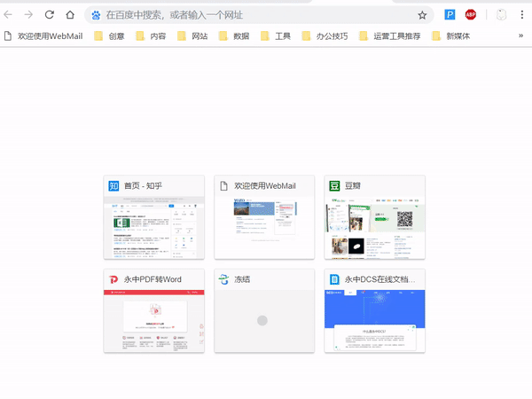The width and height of the screenshot is (532, 399).
Task: Bookmark this page with the star icon
Action: click(x=422, y=15)
